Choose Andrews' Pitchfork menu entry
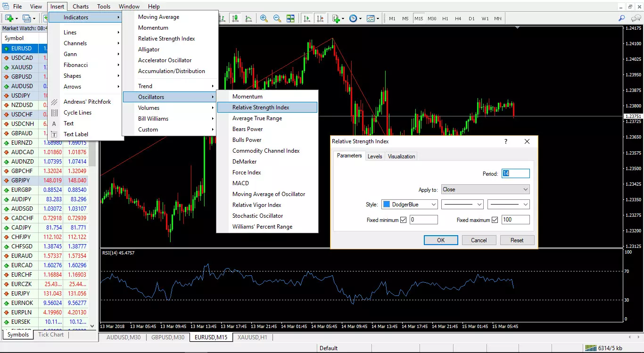Image resolution: width=644 pixels, height=353 pixels. coord(85,102)
